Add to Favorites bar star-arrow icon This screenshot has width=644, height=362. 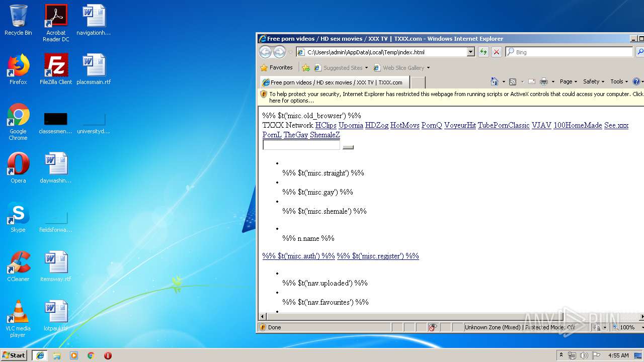(306, 67)
